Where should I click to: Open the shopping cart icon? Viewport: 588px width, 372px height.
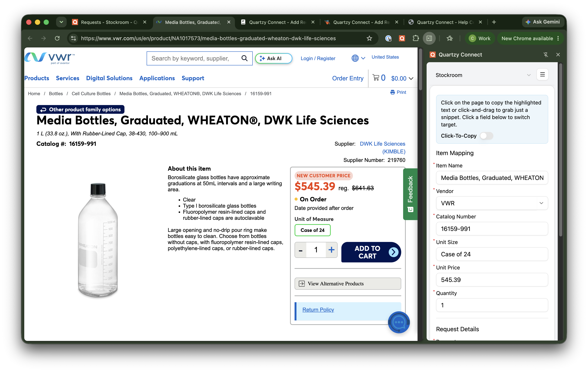click(376, 78)
